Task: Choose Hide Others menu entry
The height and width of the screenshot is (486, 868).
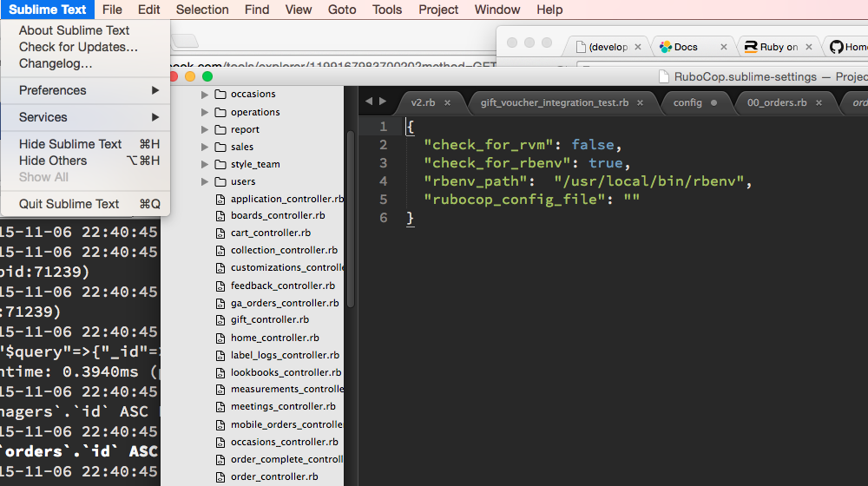Action: tap(85, 161)
